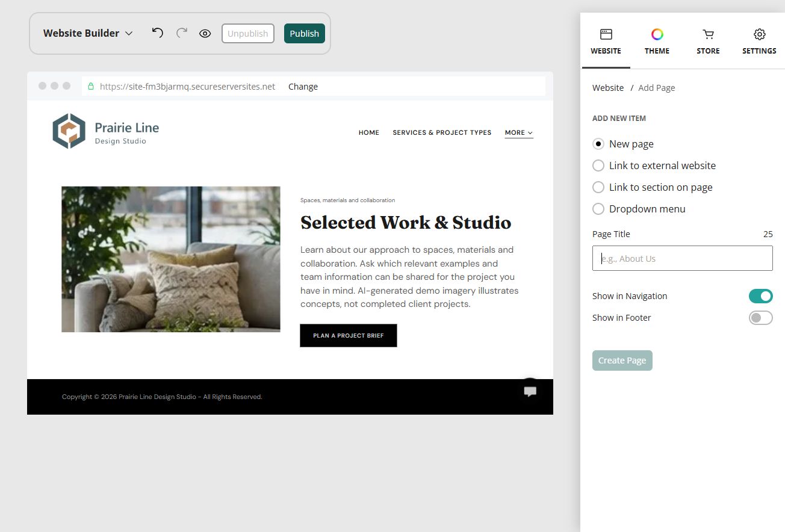Screen dimensions: 785x532
Task: Focus the Page Title input field
Action: point(683,258)
